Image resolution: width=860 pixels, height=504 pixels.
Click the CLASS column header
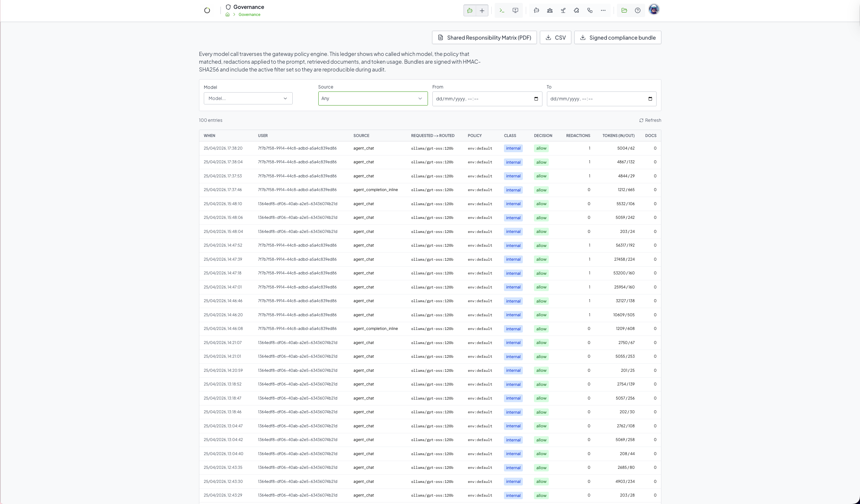(510, 136)
